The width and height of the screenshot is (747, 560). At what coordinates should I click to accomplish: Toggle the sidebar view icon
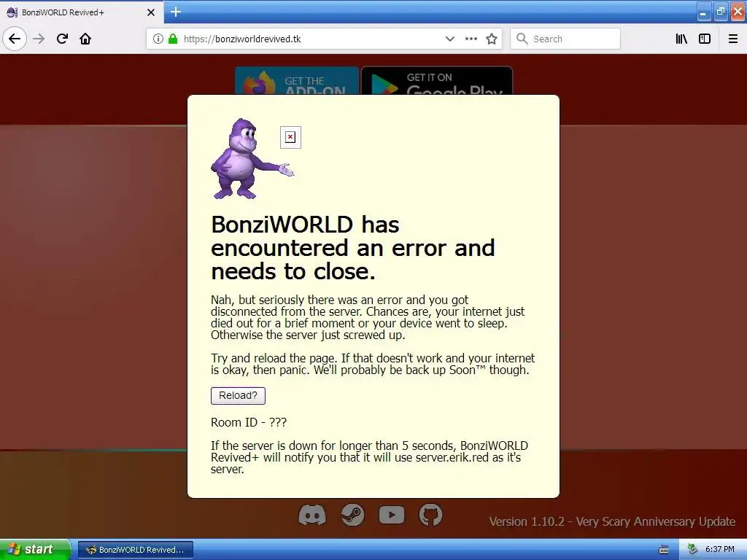705,39
